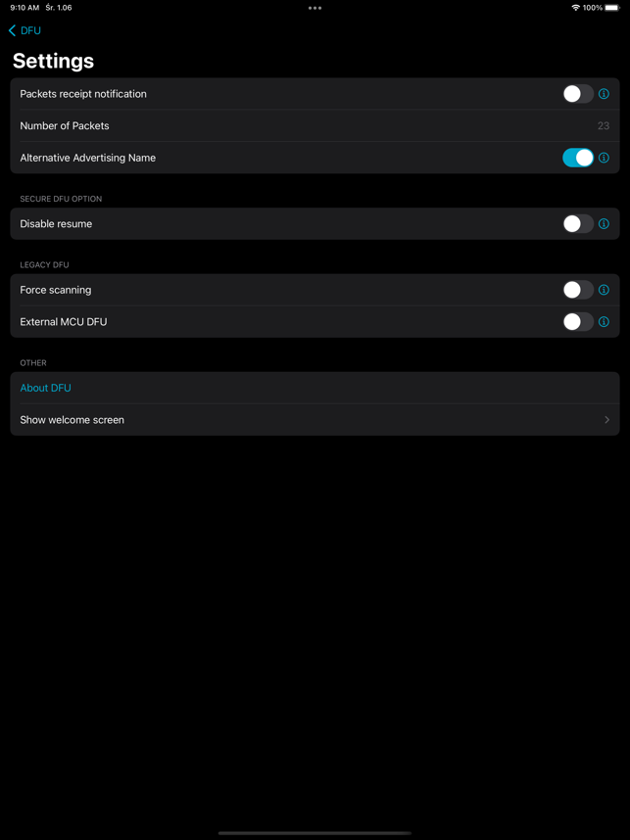This screenshot has height=840, width=630.
Task: Tap info icon beside Force scanning
Action: tap(604, 290)
